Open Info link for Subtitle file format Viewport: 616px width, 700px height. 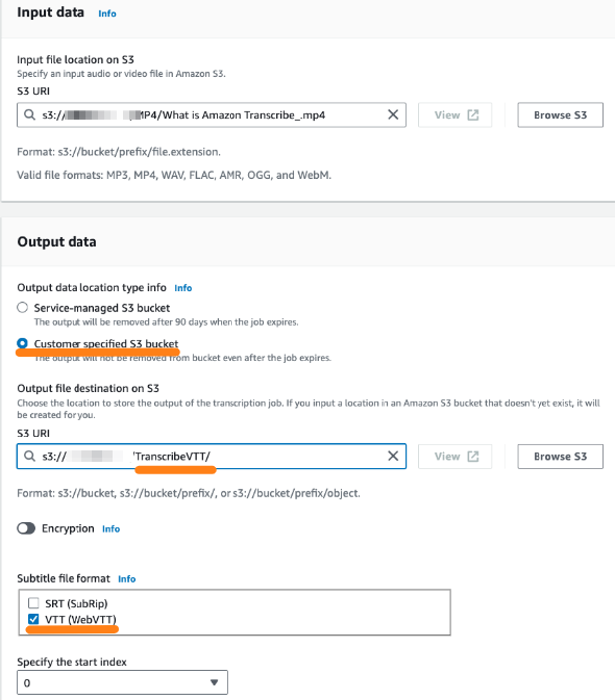[127, 579]
